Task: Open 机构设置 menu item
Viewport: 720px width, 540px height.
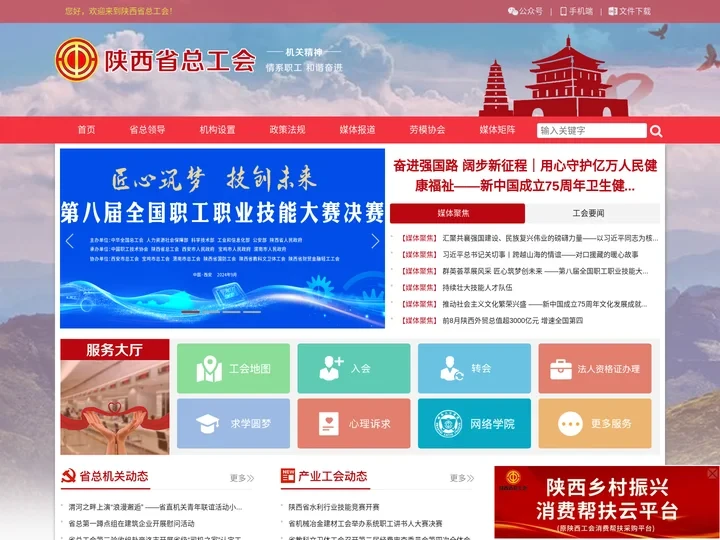Action: (217, 130)
